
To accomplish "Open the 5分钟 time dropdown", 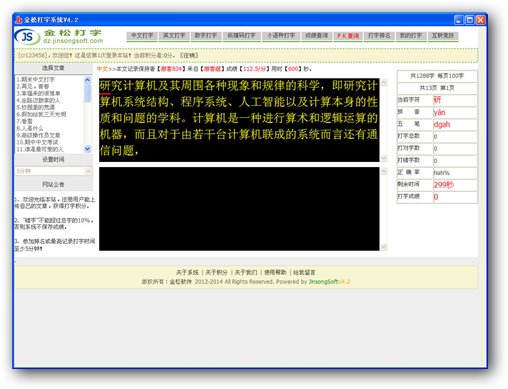I will point(53,171).
